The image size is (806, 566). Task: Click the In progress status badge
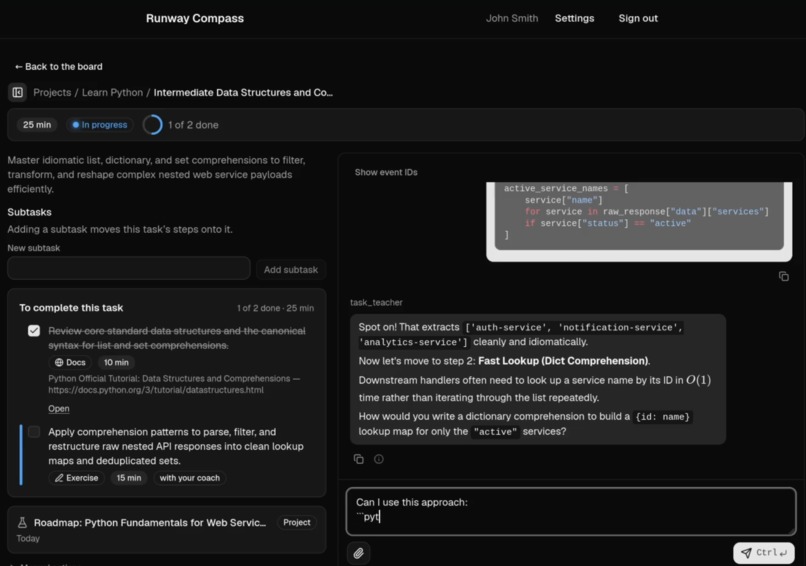[x=100, y=125]
